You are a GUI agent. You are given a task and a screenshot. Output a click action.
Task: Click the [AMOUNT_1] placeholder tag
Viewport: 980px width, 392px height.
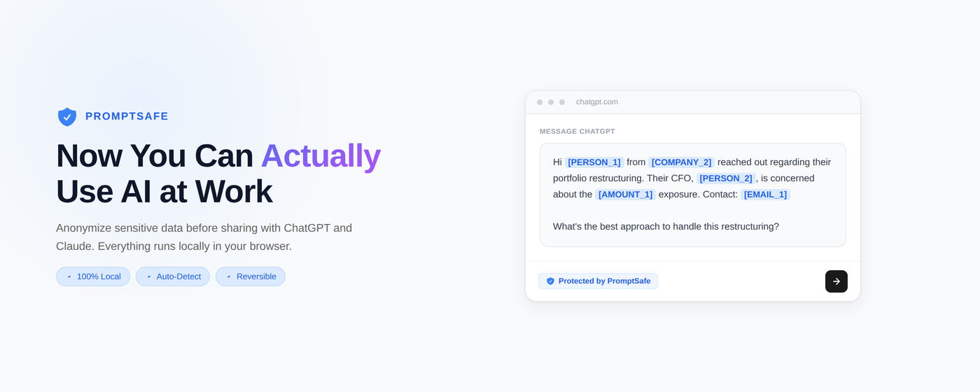click(625, 195)
